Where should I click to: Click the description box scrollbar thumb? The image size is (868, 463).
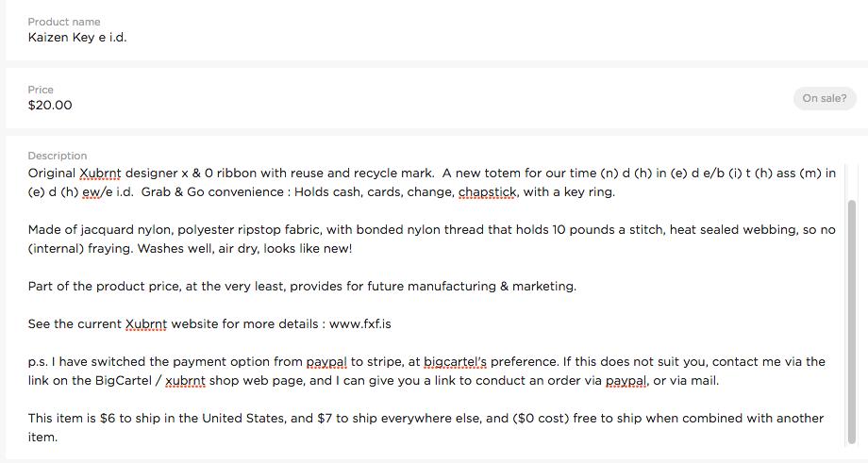pos(852,322)
